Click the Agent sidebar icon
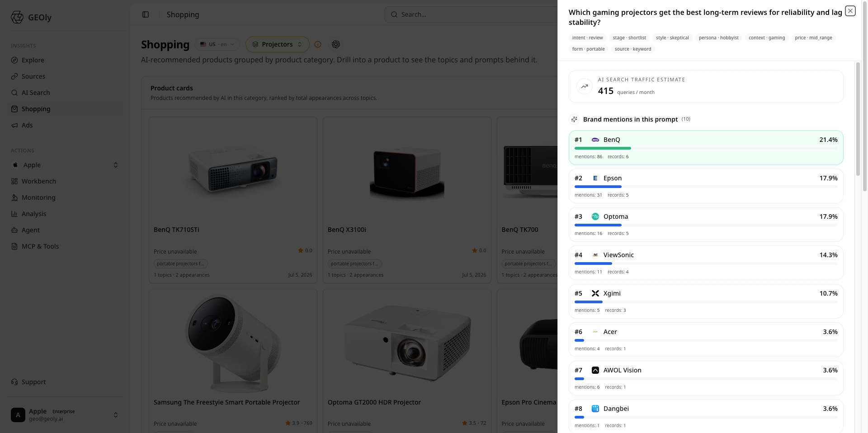Viewport: 868px width, 433px height. [x=14, y=230]
